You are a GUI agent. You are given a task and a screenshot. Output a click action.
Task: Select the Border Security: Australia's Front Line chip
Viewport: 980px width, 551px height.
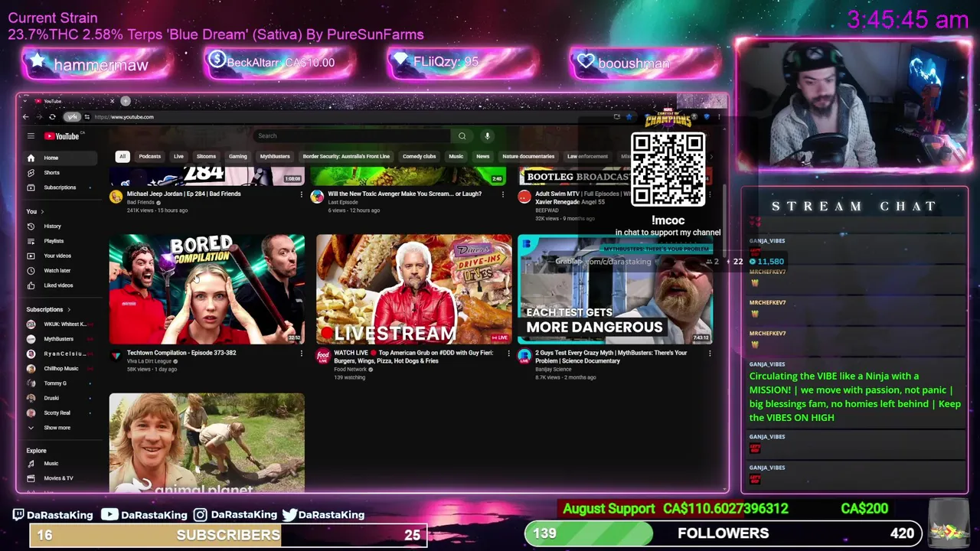[346, 156]
